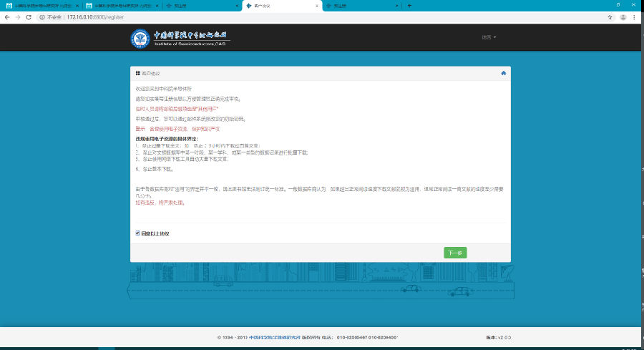Toggle the 同意以上协议 agreement checkbox

tap(137, 233)
